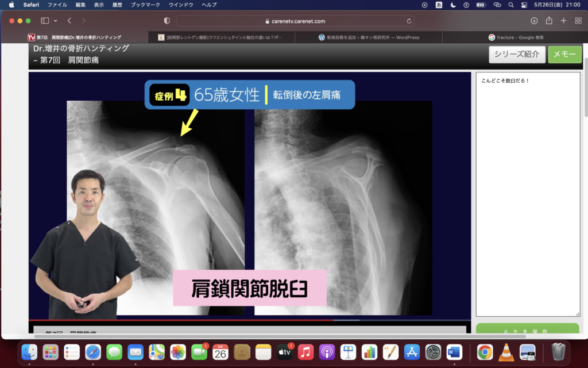This screenshot has width=588, height=368.
Task: Open the ブックマーク menu in menu bar
Action: (145, 5)
